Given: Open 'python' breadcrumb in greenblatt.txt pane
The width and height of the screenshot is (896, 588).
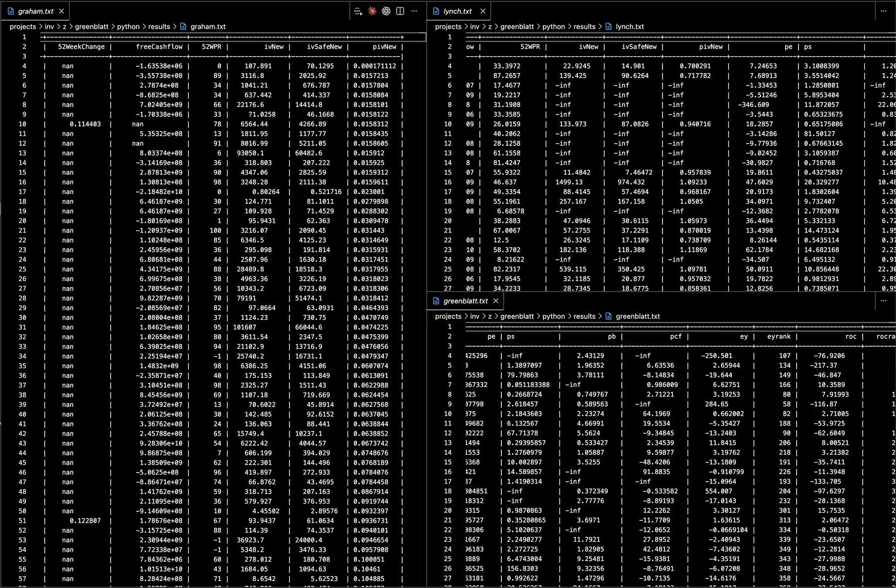Looking at the screenshot, I should [x=554, y=316].
